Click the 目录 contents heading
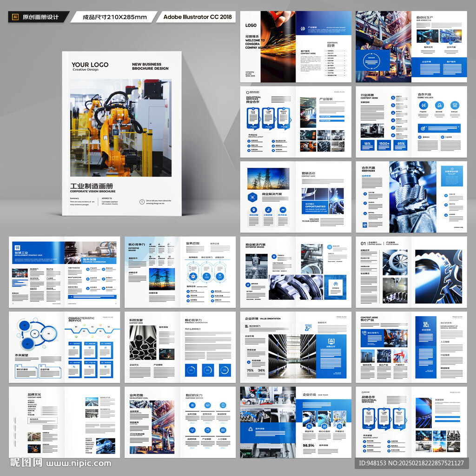The height and width of the screenshot is (476, 476). [x=331, y=46]
